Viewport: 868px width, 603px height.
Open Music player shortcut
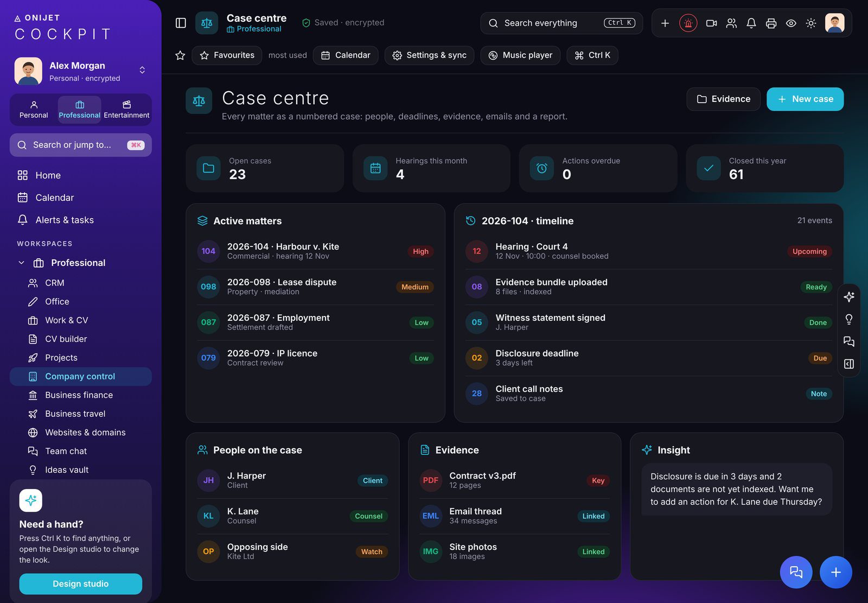point(520,55)
